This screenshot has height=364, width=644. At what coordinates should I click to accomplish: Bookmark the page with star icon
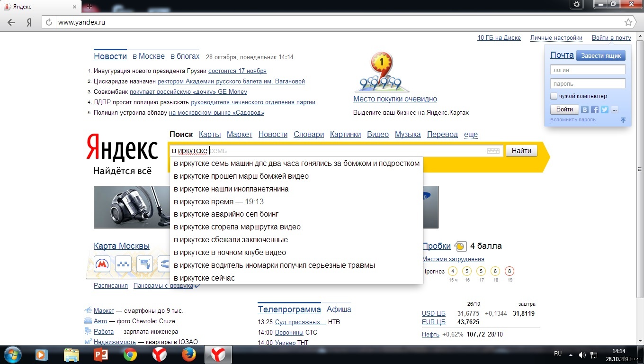coord(628,22)
